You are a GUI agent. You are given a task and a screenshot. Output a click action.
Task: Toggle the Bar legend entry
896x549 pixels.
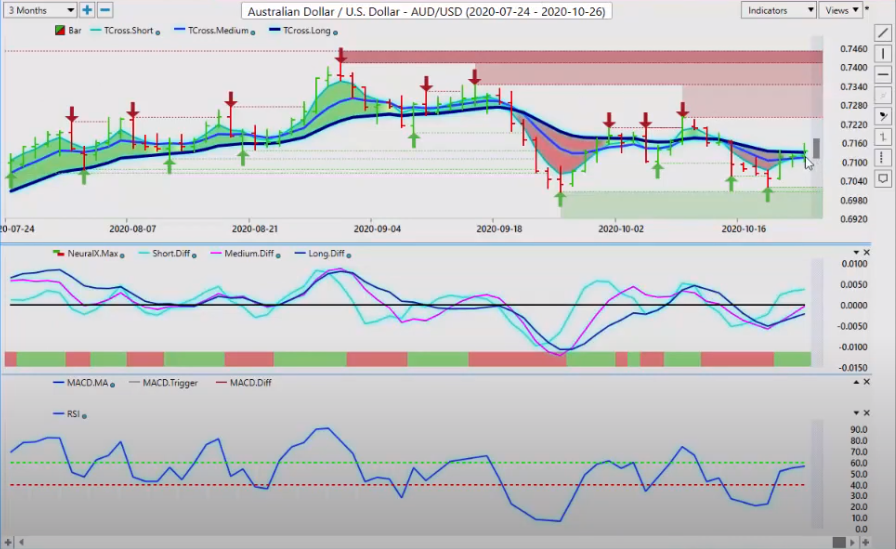[x=68, y=30]
